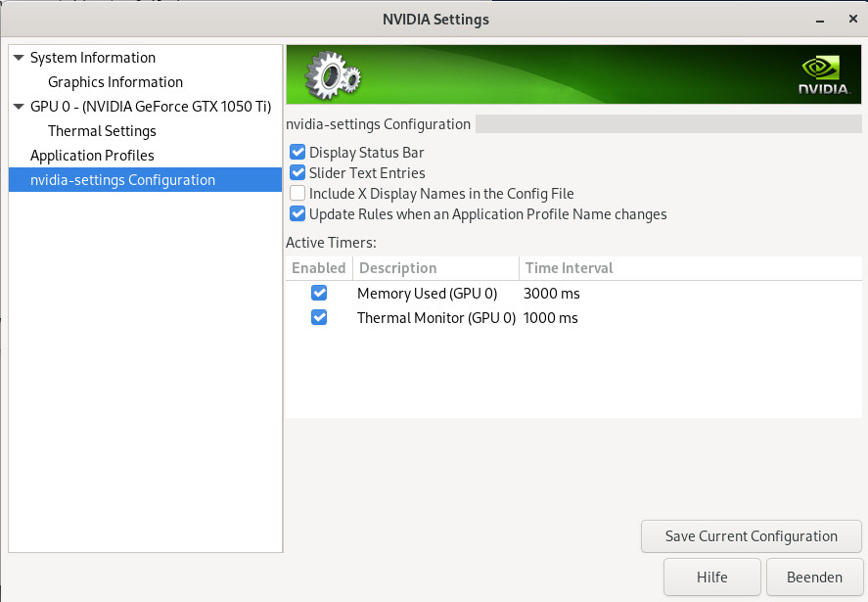The height and width of the screenshot is (602, 868).
Task: Open Hilfe (help) button
Action: (711, 578)
